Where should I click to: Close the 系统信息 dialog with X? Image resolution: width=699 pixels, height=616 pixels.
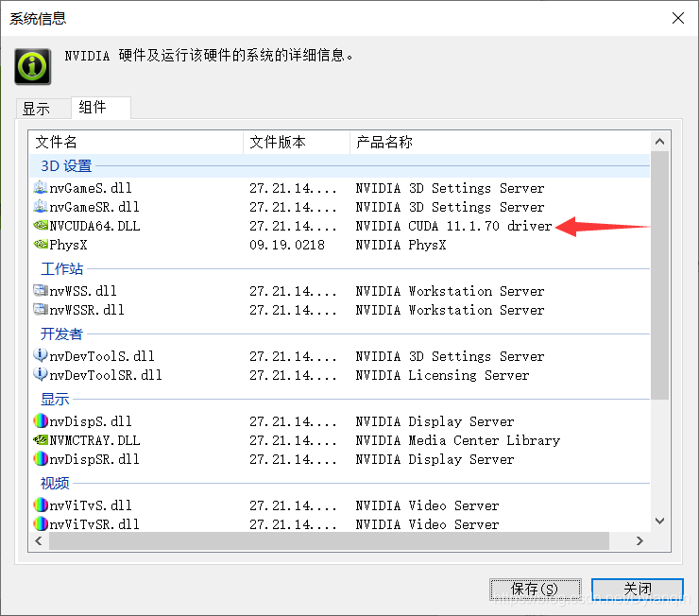(x=678, y=18)
